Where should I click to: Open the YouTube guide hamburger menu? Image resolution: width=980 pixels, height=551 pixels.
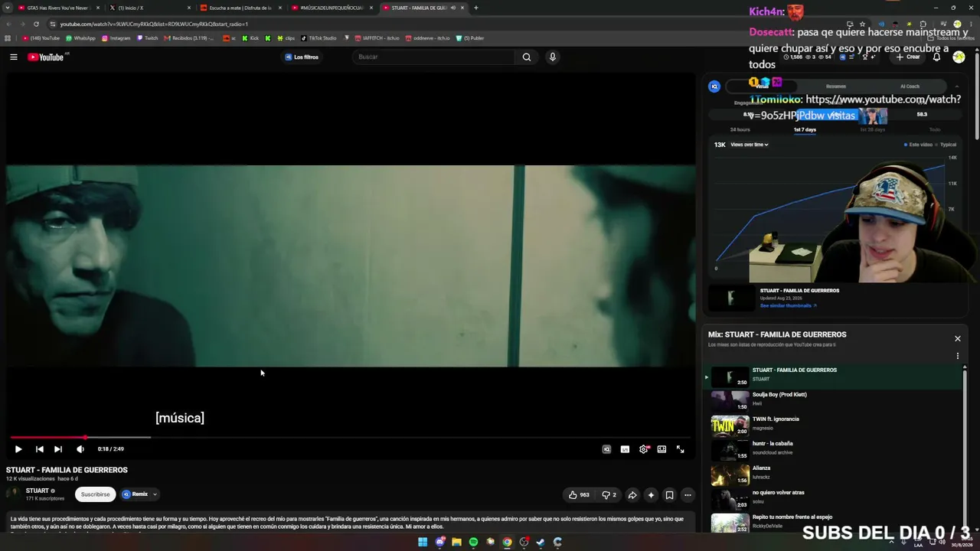pos(14,57)
